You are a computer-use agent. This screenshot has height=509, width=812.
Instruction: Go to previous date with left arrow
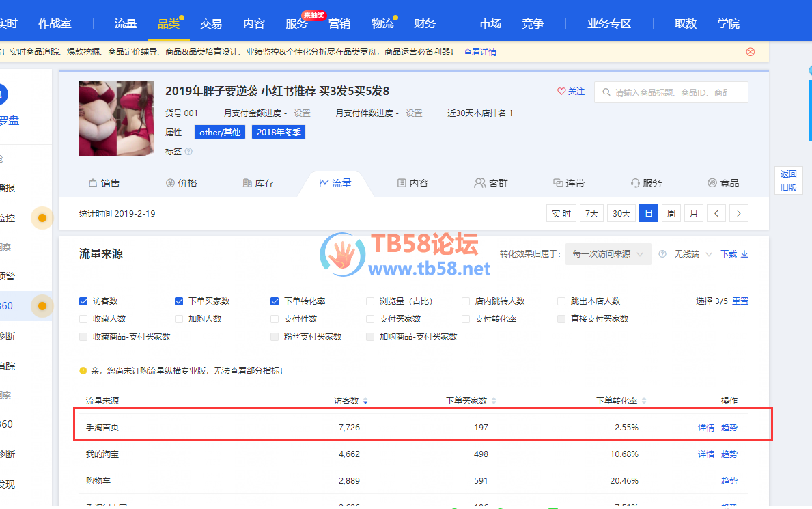tap(716, 214)
